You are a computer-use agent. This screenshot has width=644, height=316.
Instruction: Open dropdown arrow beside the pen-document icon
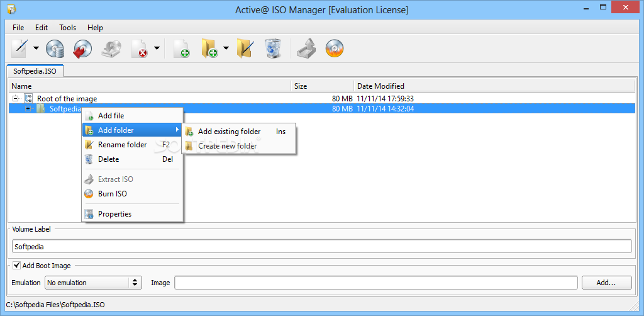pyautogui.click(x=36, y=48)
